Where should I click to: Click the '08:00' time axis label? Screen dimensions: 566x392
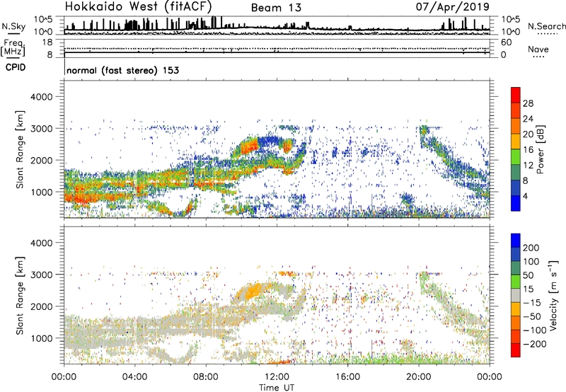pyautogui.click(x=206, y=377)
